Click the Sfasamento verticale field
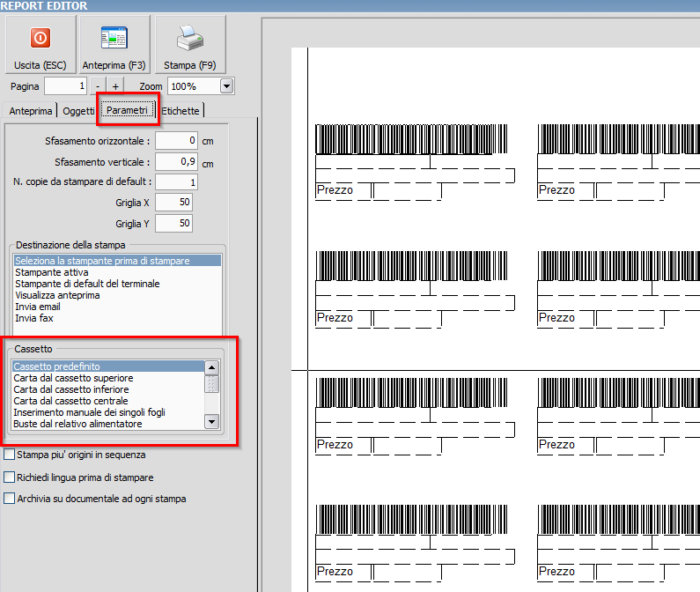The height and width of the screenshot is (592, 700). (x=176, y=162)
